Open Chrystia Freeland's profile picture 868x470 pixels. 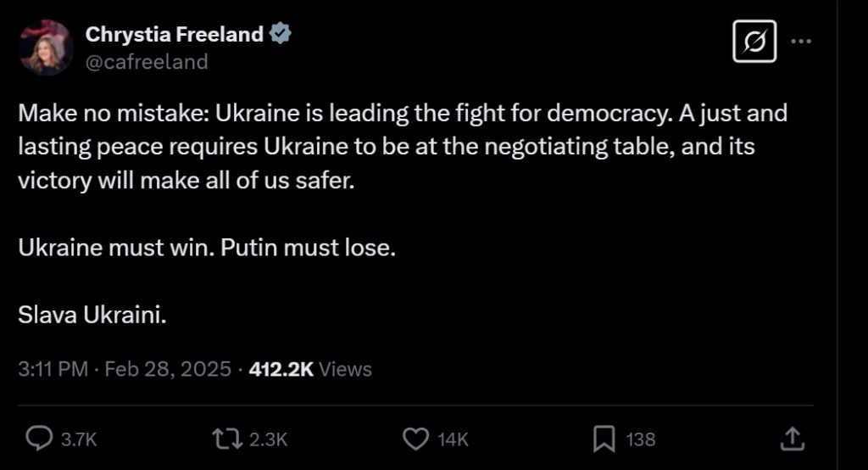(x=45, y=48)
